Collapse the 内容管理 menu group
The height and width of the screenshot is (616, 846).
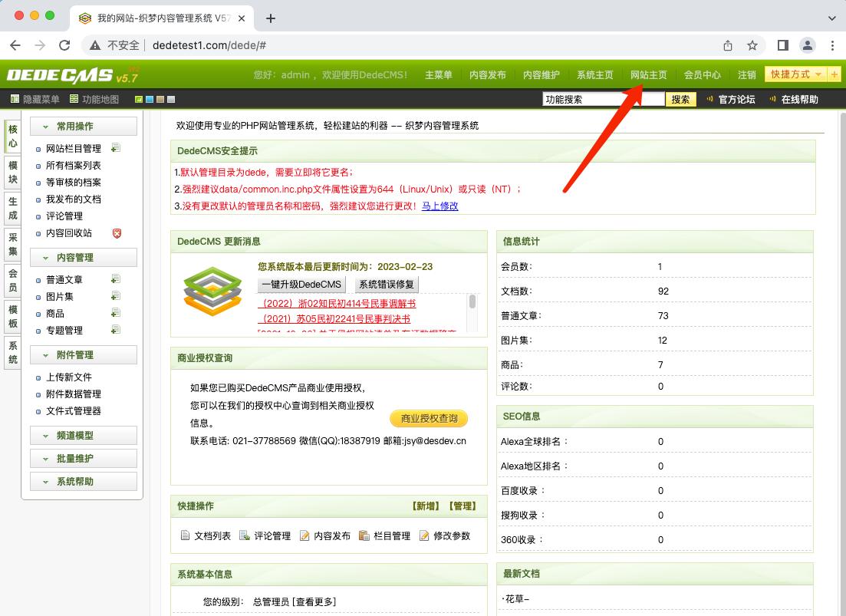point(84,257)
